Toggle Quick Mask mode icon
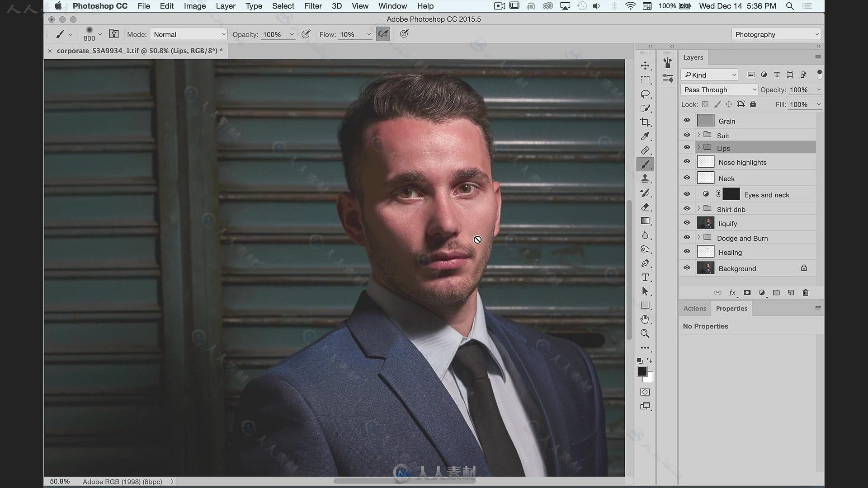The height and width of the screenshot is (488, 868). point(645,392)
